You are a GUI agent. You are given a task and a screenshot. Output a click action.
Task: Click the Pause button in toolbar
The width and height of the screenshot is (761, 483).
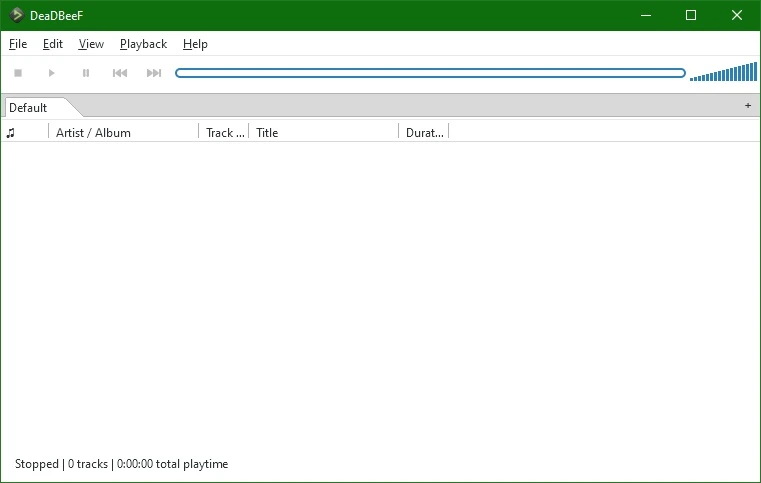pos(86,73)
